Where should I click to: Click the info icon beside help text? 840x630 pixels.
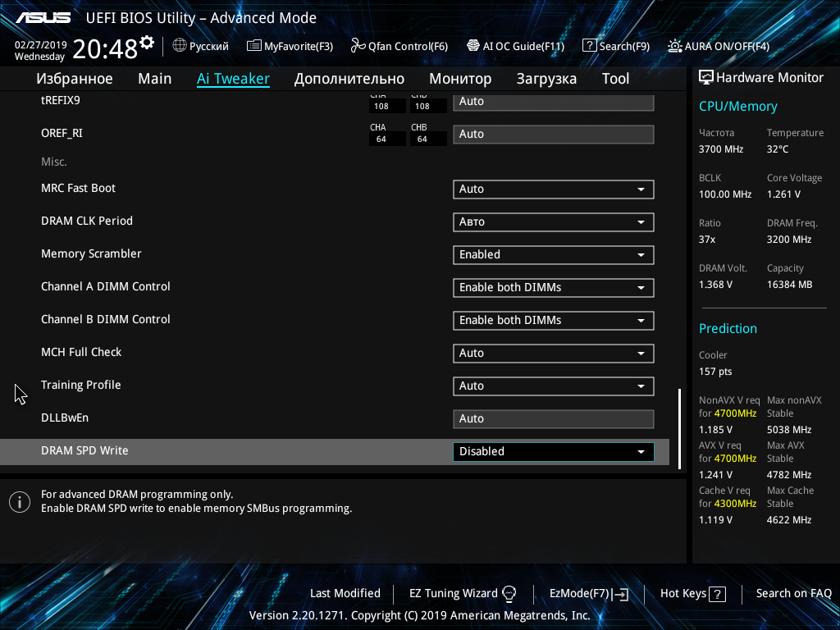click(20, 502)
